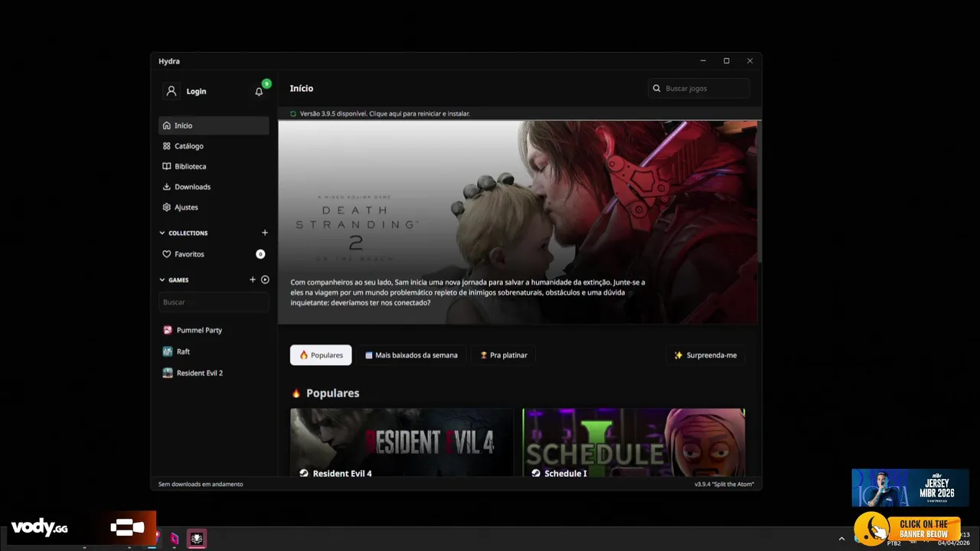The image size is (980, 551).
Task: Open Ajustes settings in the sidebar
Action: point(214,207)
